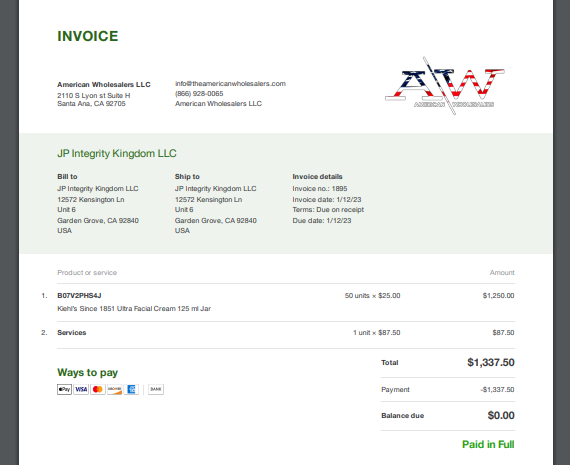
Task: Select the JP Integrity Kingdom LLC customer heading
Action: 117,153
